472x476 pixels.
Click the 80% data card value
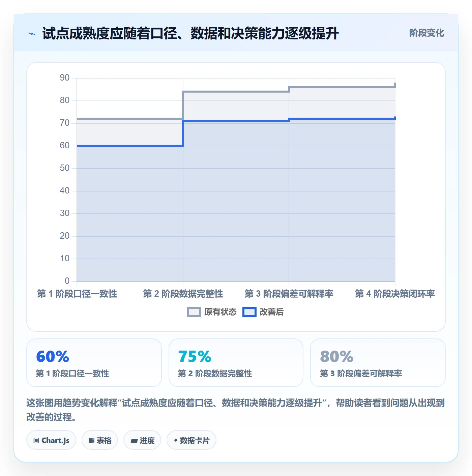click(x=336, y=356)
